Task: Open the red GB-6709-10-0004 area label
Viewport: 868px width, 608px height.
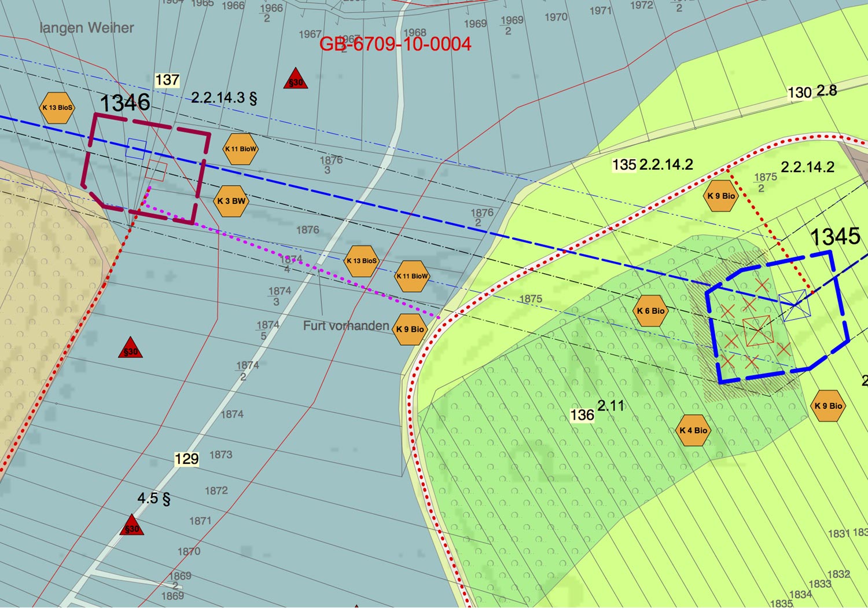Action: (395, 45)
